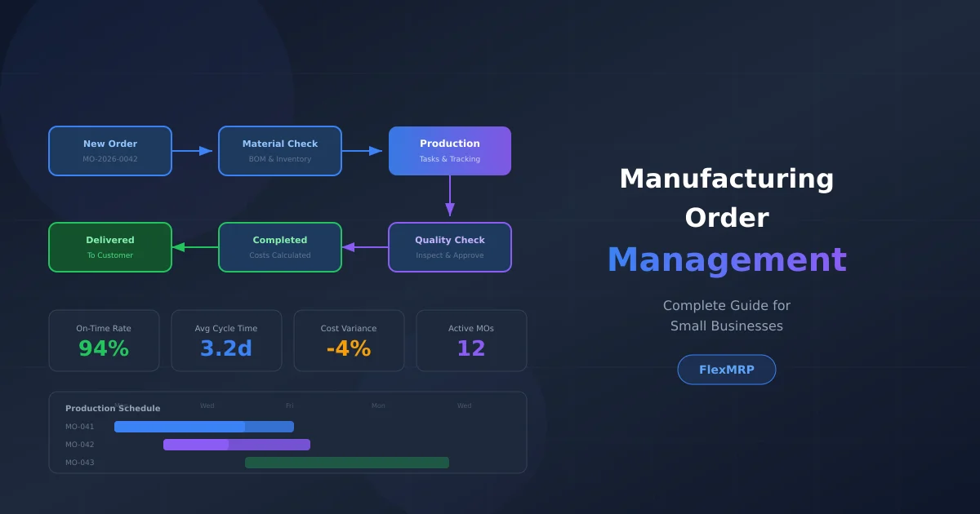Click the On-Time Rate stat card
This screenshot has height=514, width=980.
(x=104, y=340)
